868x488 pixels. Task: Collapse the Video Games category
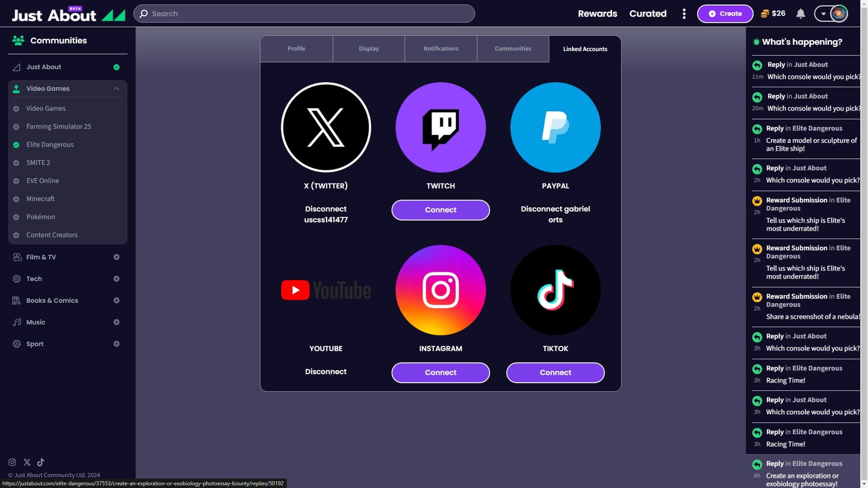(x=116, y=89)
